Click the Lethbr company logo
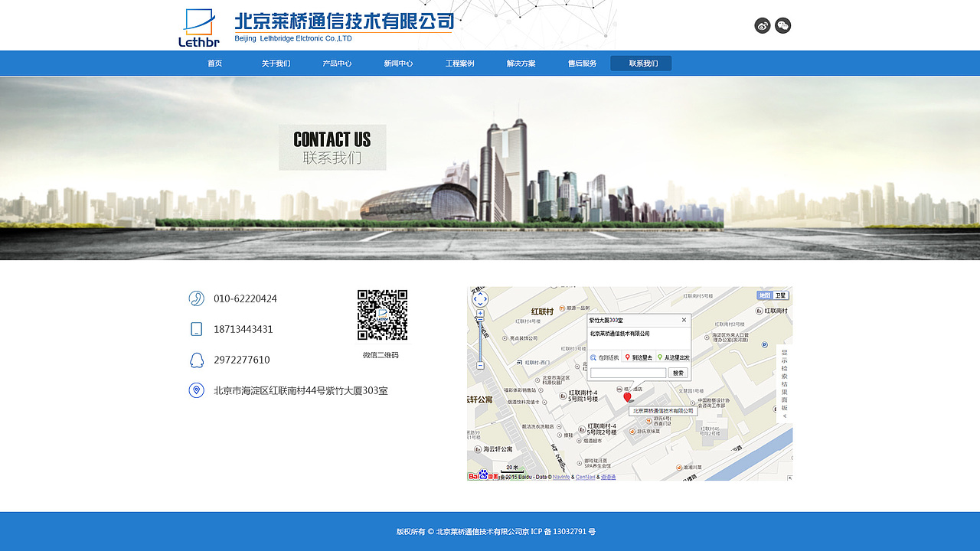980x551 pixels. [x=198, y=25]
